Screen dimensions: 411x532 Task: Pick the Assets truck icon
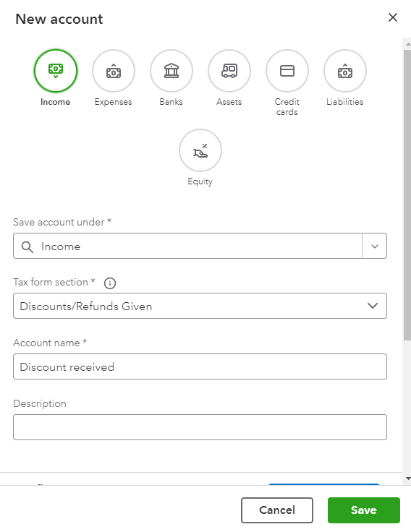(x=229, y=71)
